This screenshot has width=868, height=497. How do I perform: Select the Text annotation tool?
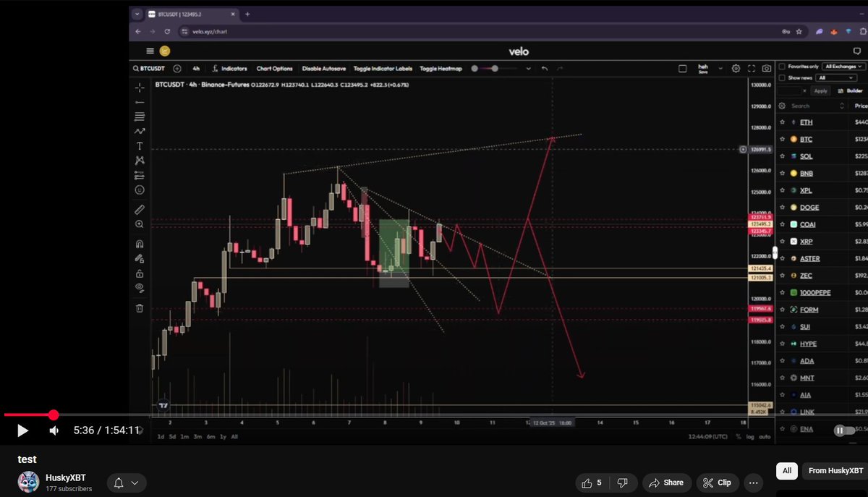coord(140,146)
